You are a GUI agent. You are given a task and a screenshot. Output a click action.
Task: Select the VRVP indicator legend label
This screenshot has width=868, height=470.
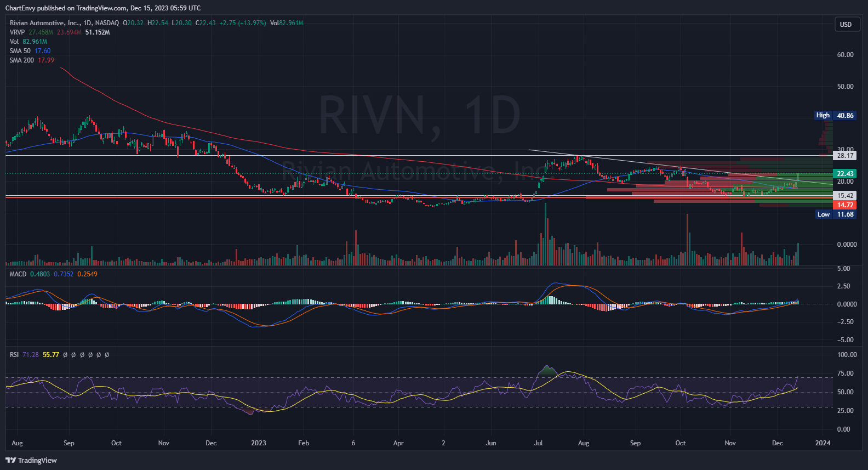coord(18,32)
